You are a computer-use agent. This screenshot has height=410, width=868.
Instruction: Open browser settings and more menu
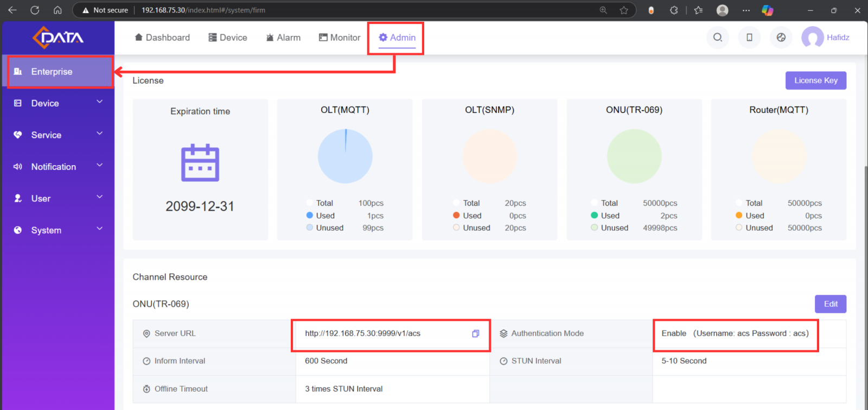coord(746,10)
